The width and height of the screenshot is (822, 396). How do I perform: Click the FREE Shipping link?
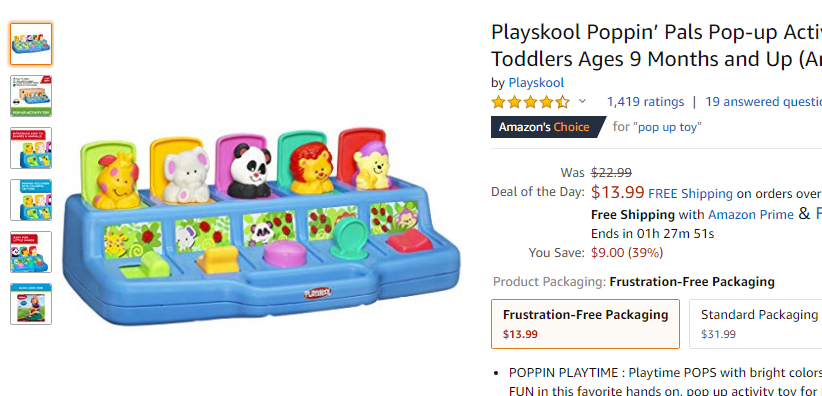click(x=690, y=194)
